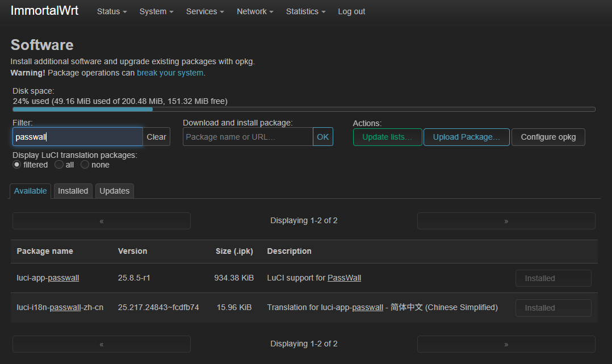
Task: Click the Package name or URL field
Action: click(248, 137)
